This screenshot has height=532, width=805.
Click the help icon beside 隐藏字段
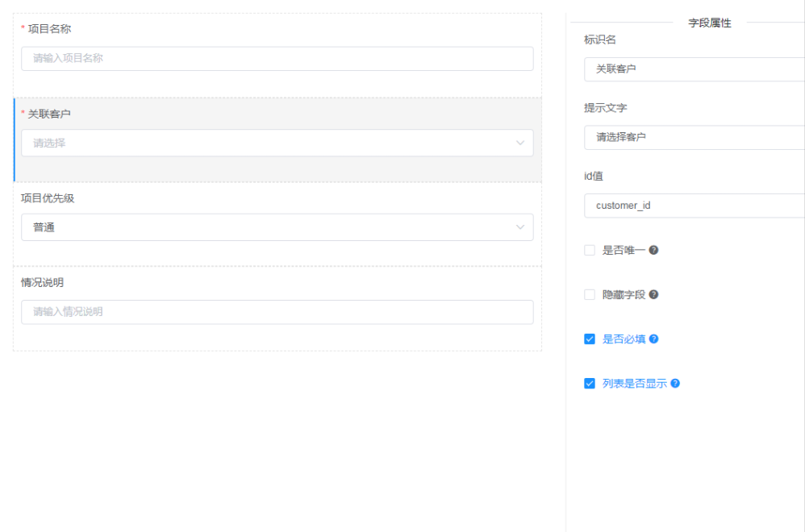coord(653,294)
